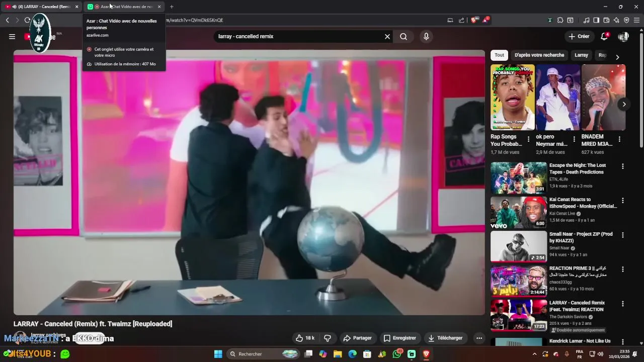Image resolution: width=644 pixels, height=362 pixels.
Task: Click the Windows Start button
Action: click(218, 354)
